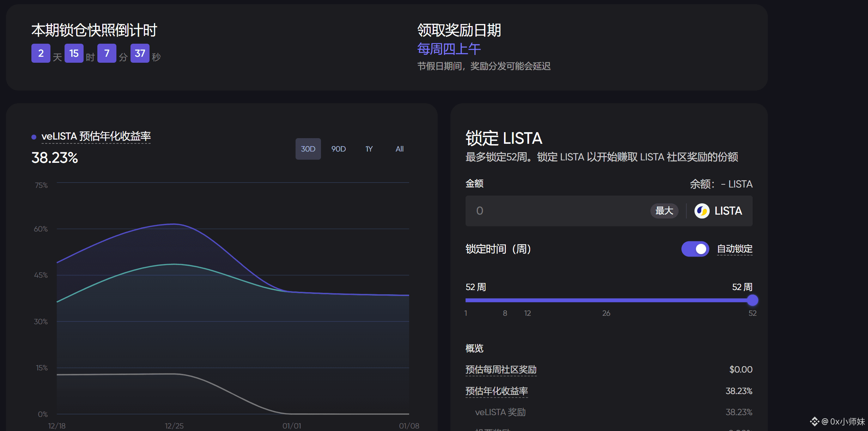868x431 pixels.
Task: Show the All time chart range
Action: (x=399, y=149)
